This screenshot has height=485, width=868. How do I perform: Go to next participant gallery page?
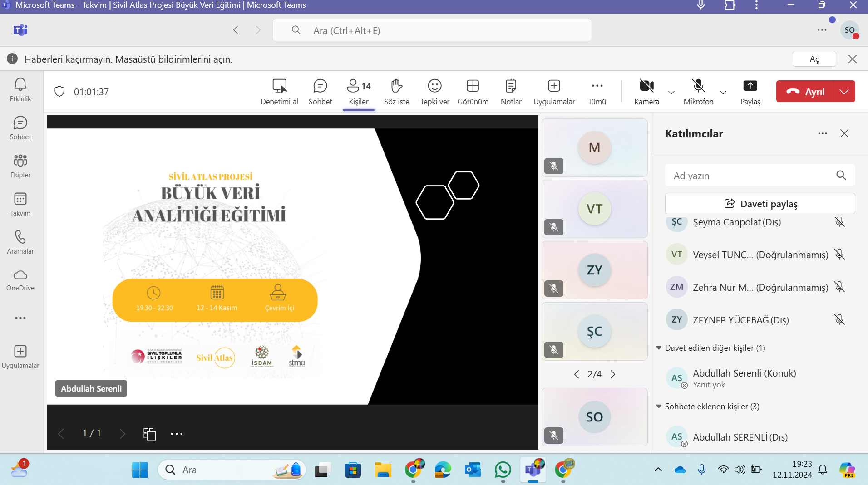[x=613, y=374]
